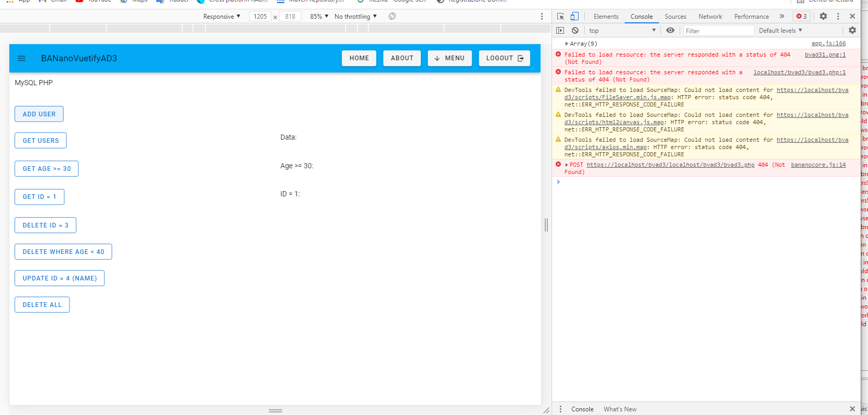Screen dimensions: 868x415
Task: Open the html2canvas.js.map URL link
Action: click(614, 122)
